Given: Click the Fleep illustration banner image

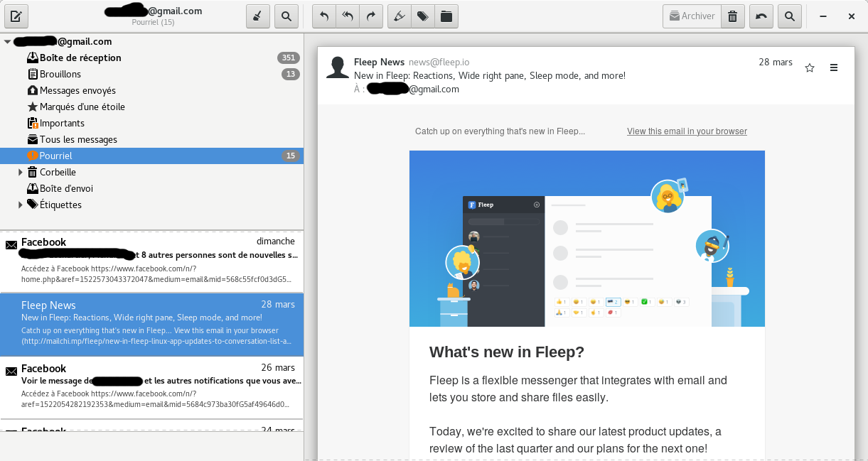Looking at the screenshot, I should point(587,239).
